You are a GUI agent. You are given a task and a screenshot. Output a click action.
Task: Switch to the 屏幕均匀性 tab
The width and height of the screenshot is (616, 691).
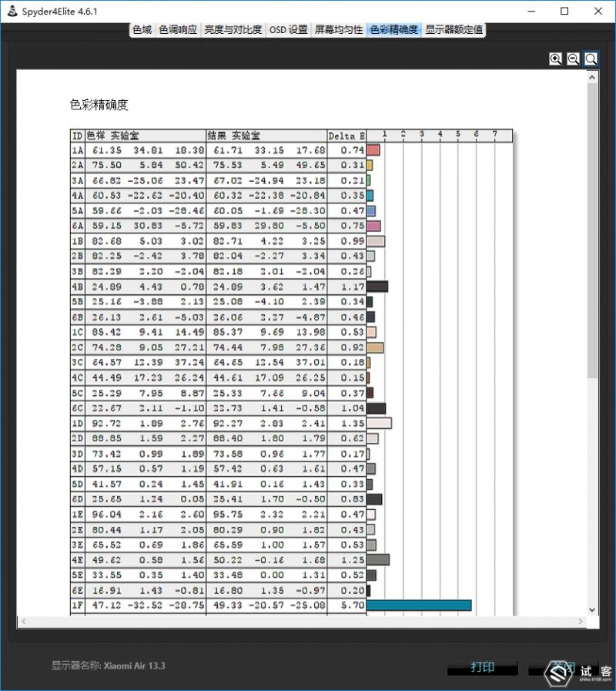point(338,29)
